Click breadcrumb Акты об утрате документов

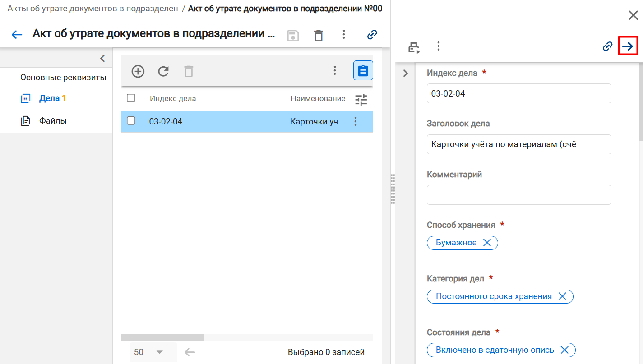pyautogui.click(x=93, y=9)
